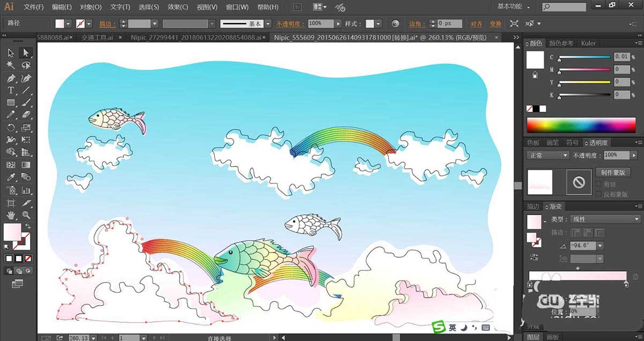Viewport: 644px width, 341px height.
Task: Select the Scale tool
Action: 26,128
